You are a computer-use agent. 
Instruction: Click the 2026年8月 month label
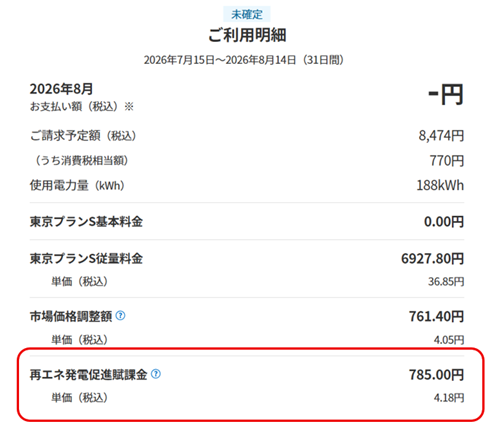click(x=61, y=89)
